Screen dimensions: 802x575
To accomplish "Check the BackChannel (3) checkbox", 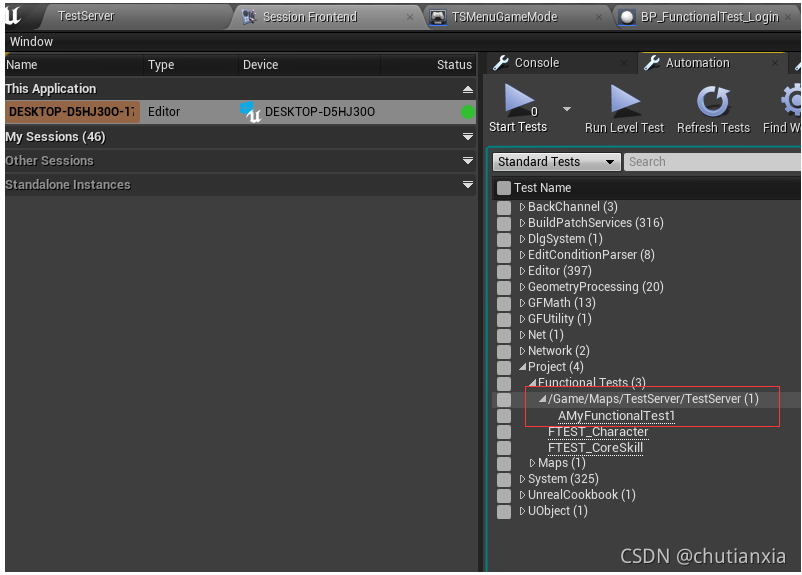I will click(504, 208).
